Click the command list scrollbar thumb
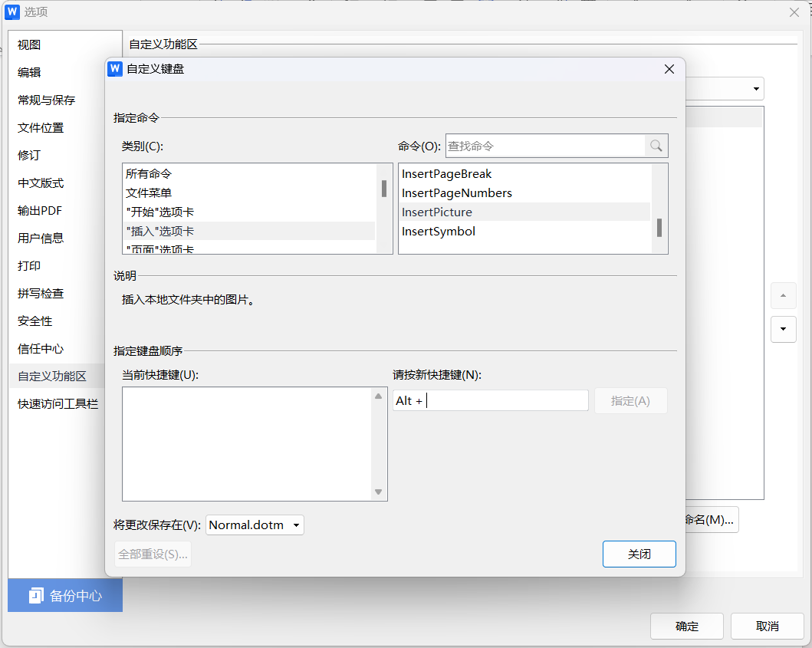The width and height of the screenshot is (812, 648). (659, 228)
